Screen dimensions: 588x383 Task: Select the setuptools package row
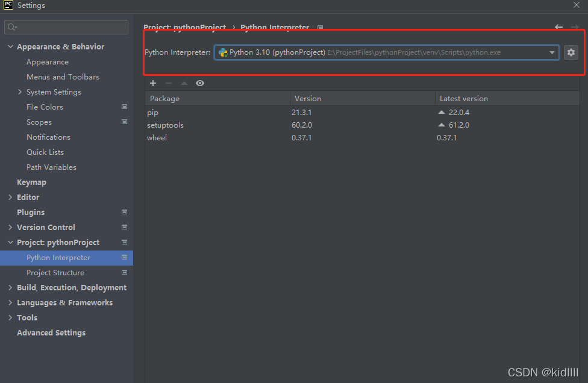click(x=362, y=125)
